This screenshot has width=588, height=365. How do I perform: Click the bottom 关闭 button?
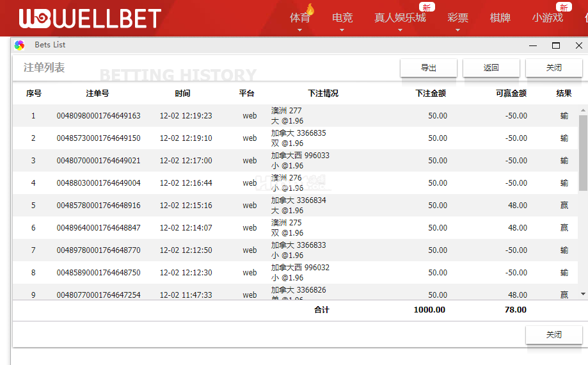(x=553, y=335)
